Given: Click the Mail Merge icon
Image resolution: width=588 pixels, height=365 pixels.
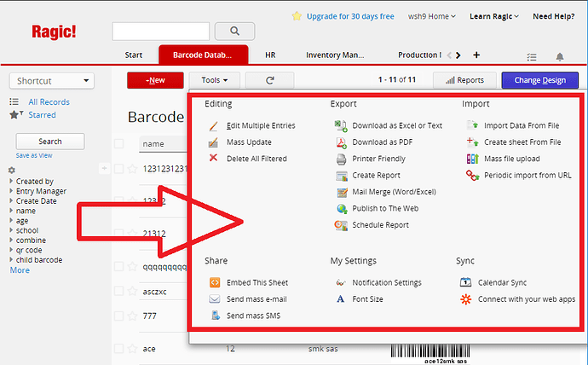Looking at the screenshot, I should click(342, 192).
